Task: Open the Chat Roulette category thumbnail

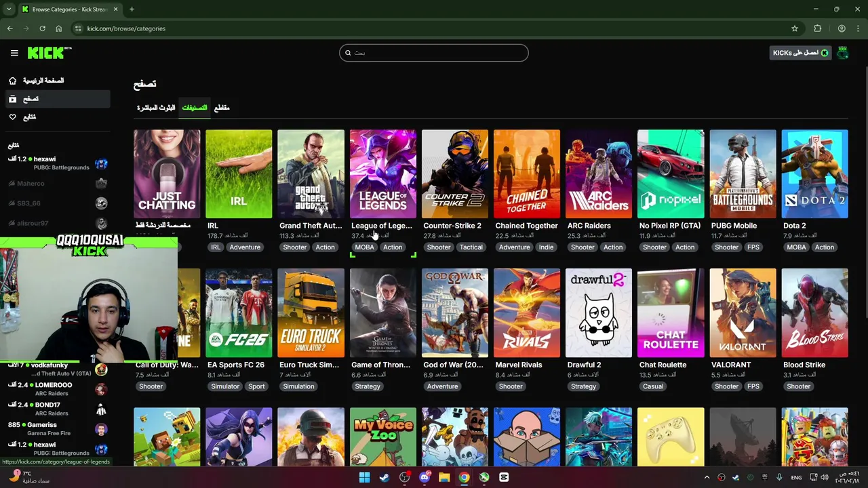Action: (x=671, y=313)
